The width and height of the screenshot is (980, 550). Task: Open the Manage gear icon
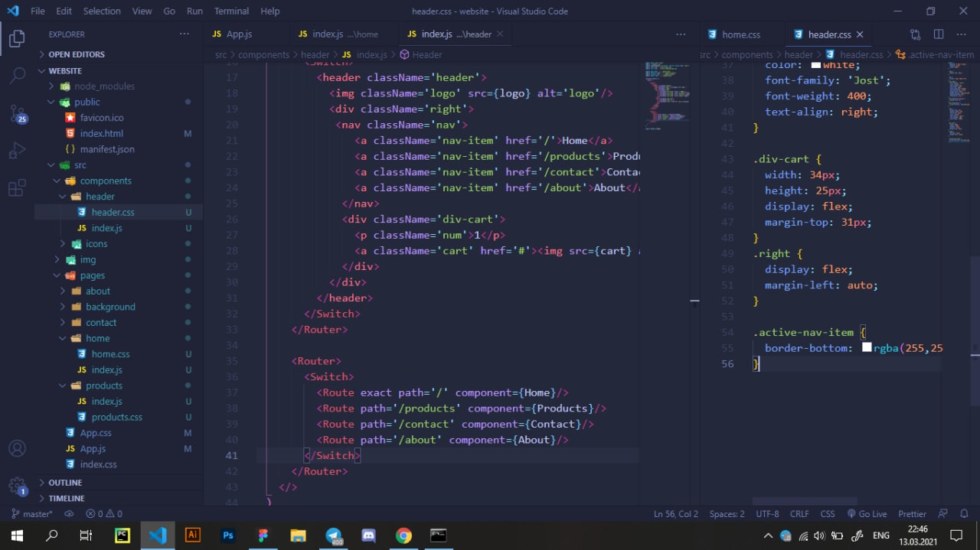click(17, 485)
